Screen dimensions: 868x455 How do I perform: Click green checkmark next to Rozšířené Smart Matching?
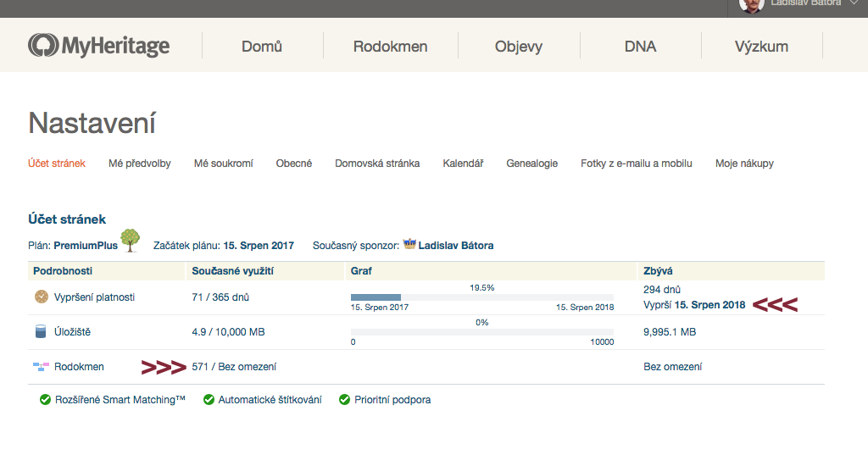45,400
